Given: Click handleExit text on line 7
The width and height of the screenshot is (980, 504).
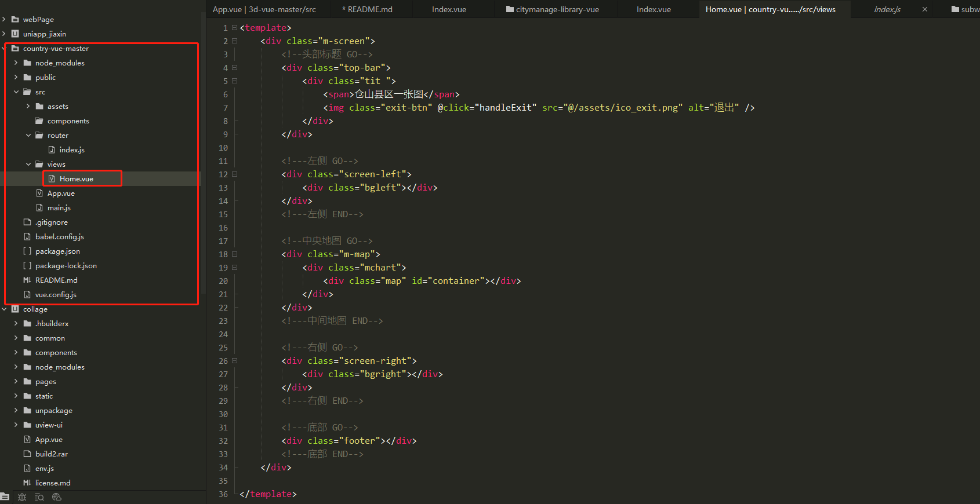Looking at the screenshot, I should pyautogui.click(x=506, y=108).
